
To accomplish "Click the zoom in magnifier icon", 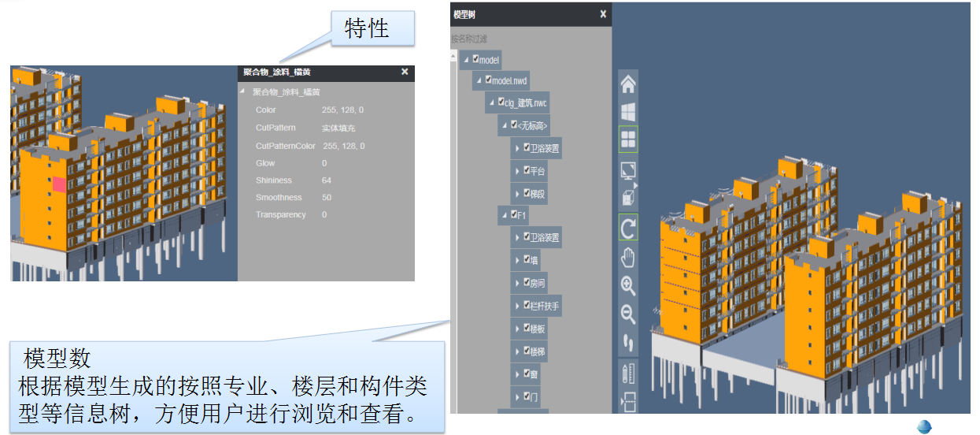I will (628, 286).
